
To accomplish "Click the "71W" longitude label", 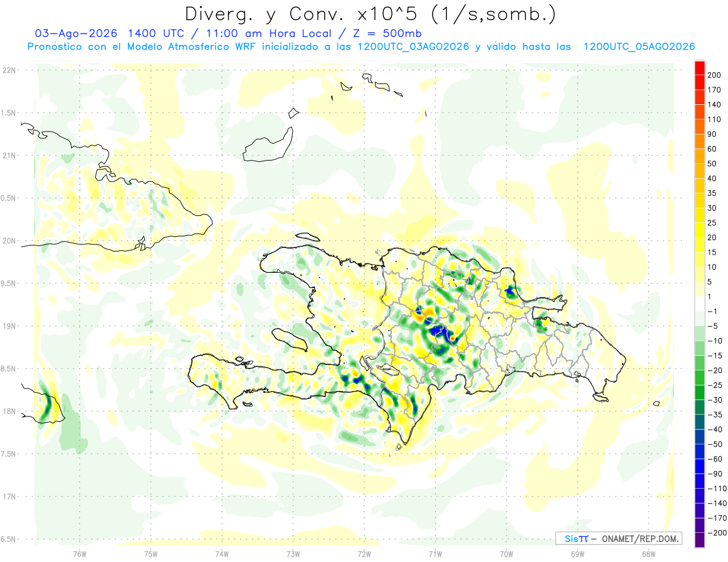I will click(x=435, y=553).
